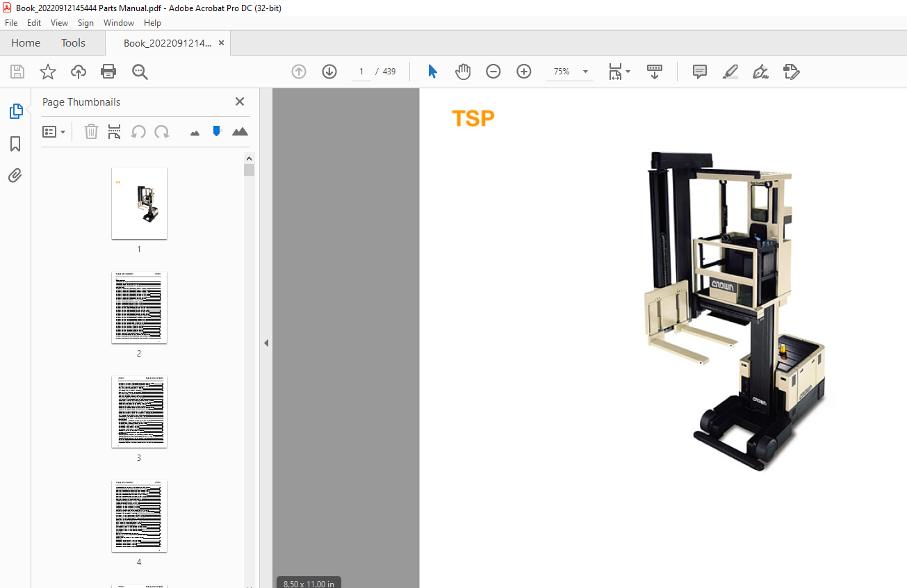Click the current page number field
Image resolution: width=907 pixels, height=588 pixels.
click(x=361, y=72)
